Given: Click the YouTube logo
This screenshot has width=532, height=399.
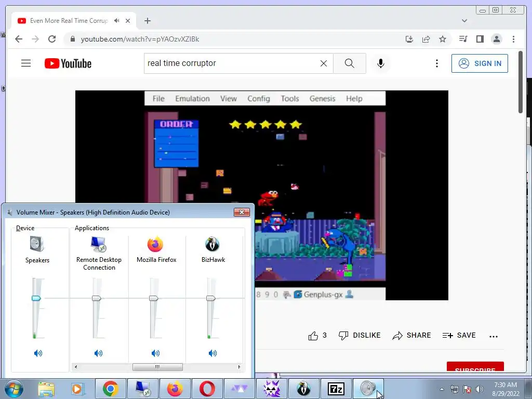Looking at the screenshot, I should click(68, 63).
